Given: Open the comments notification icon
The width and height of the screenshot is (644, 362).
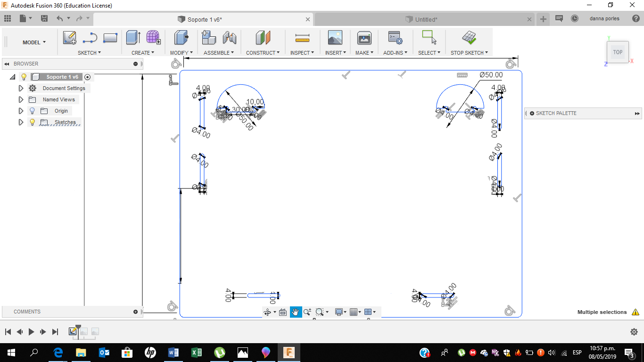Looking at the screenshot, I should point(559,18).
